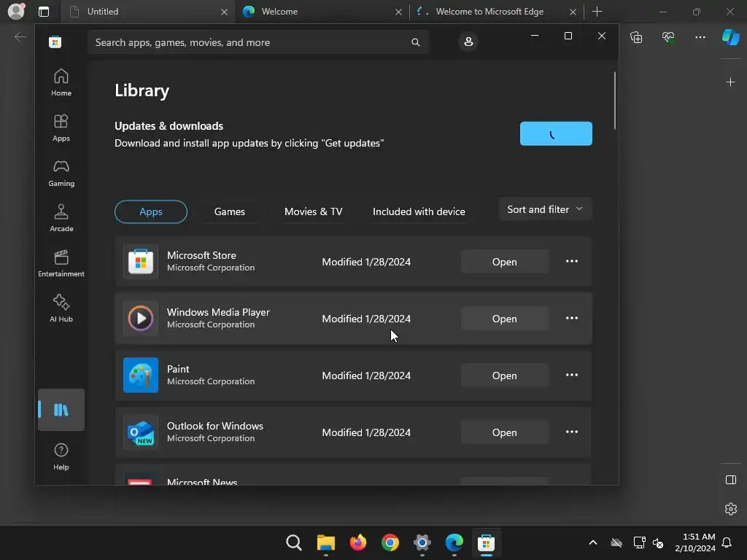Viewport: 747px width, 560px height.
Task: Close the Welcome Edge tab
Action: [x=398, y=12]
